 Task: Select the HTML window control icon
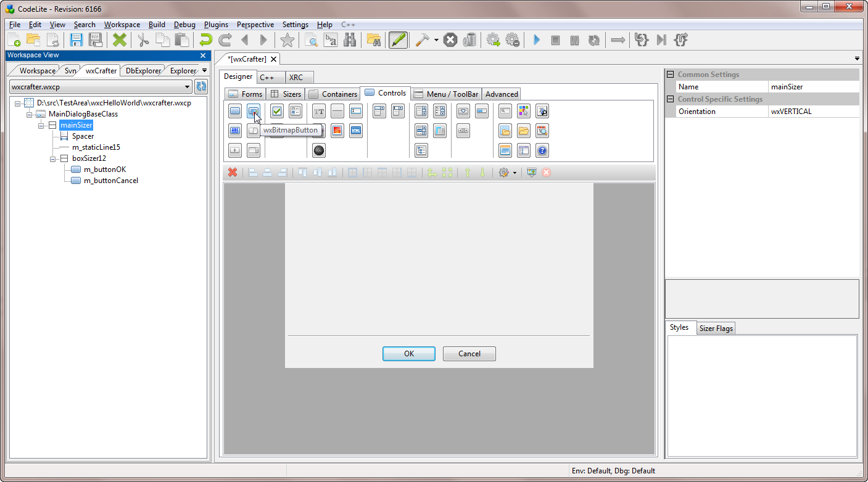tap(356, 131)
